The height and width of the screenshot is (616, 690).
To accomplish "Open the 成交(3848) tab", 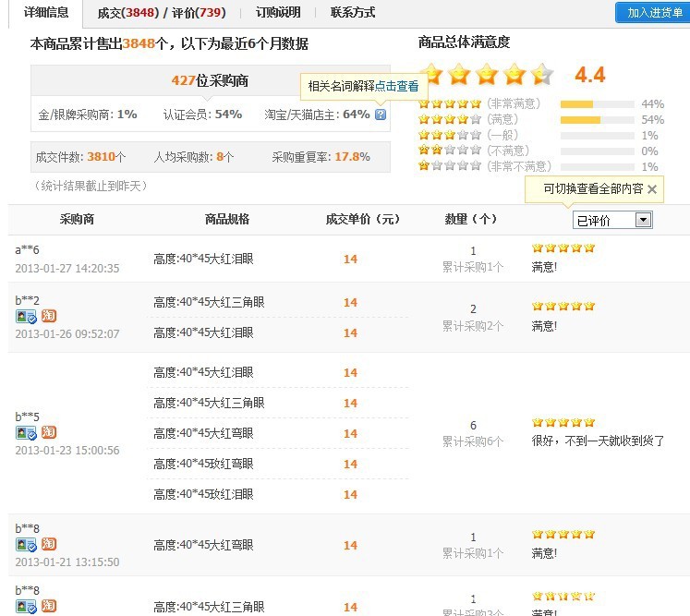I will click(127, 13).
